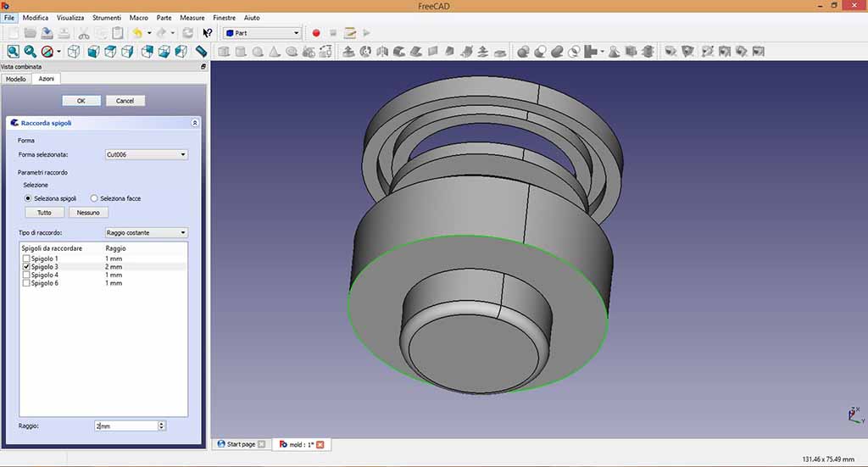Click the Save document icon
Screen dimensions: 868x467
47,33
